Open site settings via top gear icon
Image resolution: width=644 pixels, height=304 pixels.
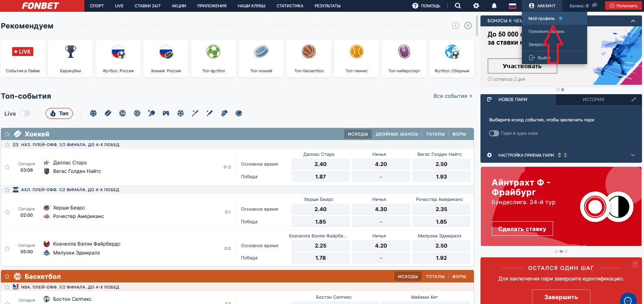coord(476,6)
